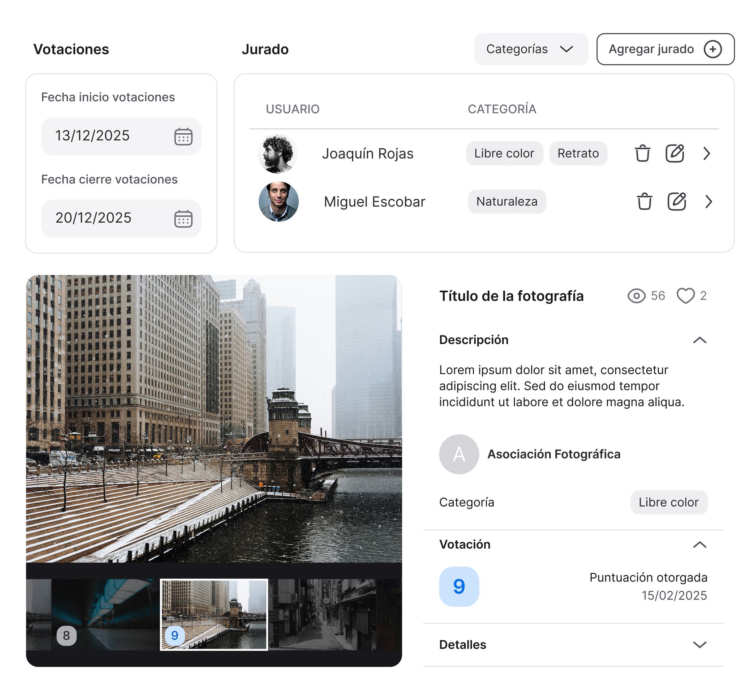Collapse the Descripción section
Image resolution: width=756 pixels, height=700 pixels.
point(699,340)
